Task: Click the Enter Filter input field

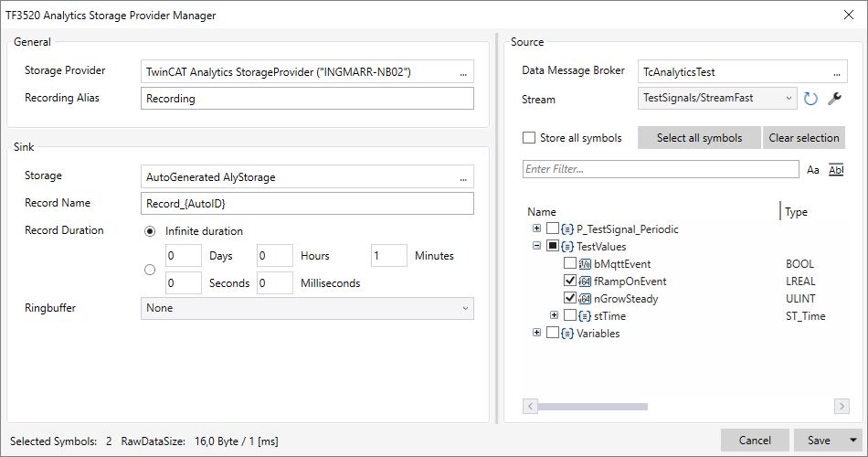Action: [x=660, y=169]
